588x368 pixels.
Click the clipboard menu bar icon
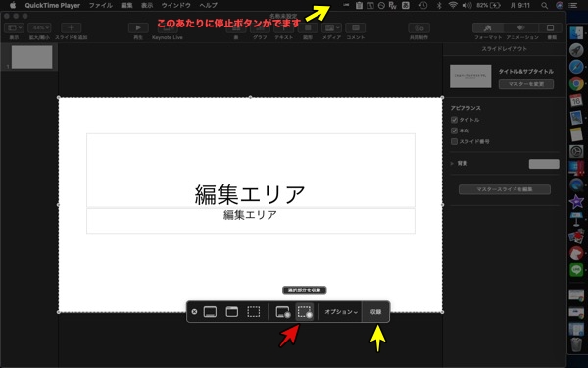pyautogui.click(x=359, y=5)
